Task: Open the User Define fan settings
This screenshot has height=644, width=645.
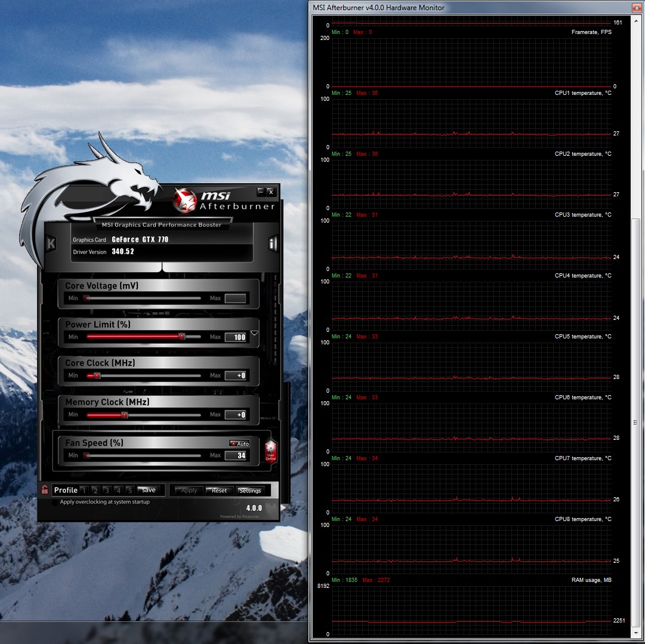Action: pos(271,451)
